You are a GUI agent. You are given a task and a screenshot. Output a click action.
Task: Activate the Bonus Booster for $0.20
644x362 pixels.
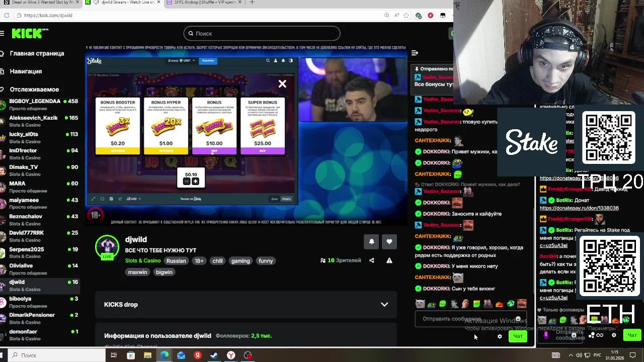coord(118,151)
